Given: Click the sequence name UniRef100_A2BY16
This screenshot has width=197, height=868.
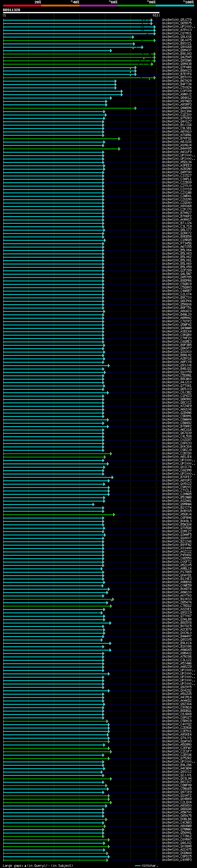Looking at the screenshot, I should point(177,358).
